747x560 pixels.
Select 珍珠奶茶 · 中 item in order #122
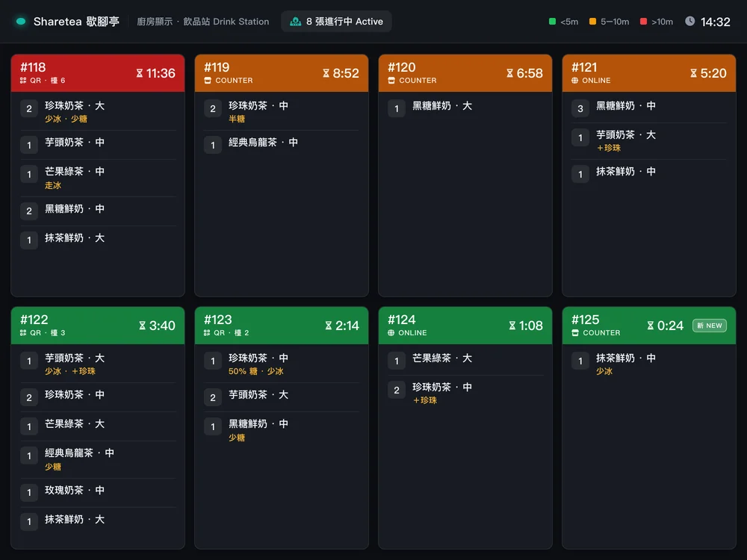pos(98,396)
